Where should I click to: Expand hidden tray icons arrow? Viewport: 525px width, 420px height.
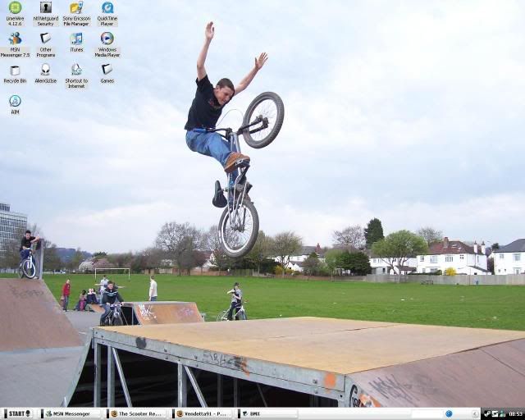tap(475, 414)
